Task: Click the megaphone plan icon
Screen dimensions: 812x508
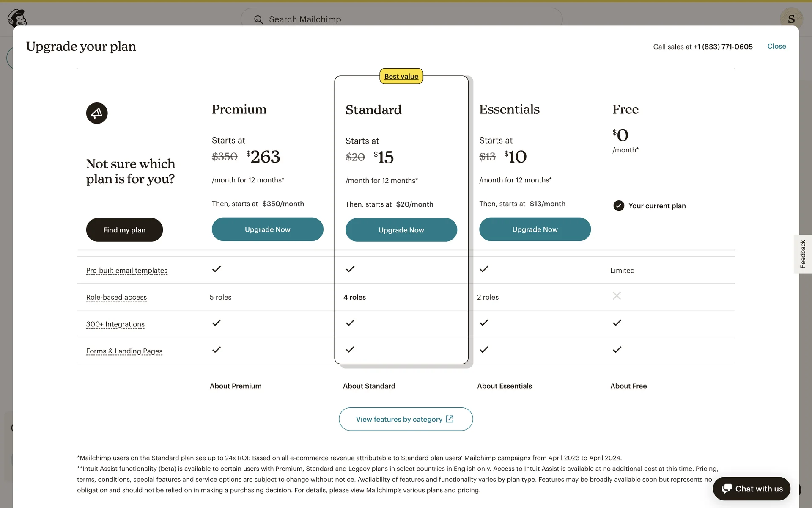Action: [97, 113]
